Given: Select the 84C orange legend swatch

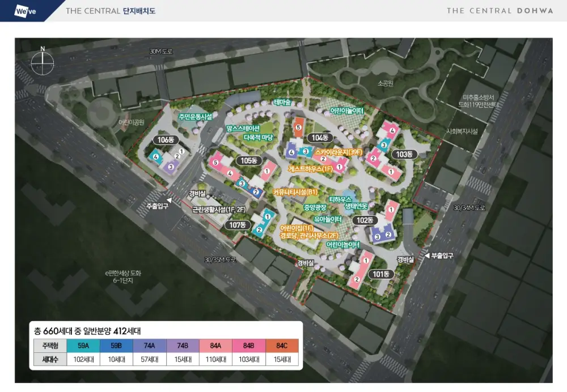Looking at the screenshot, I should coord(281,345).
